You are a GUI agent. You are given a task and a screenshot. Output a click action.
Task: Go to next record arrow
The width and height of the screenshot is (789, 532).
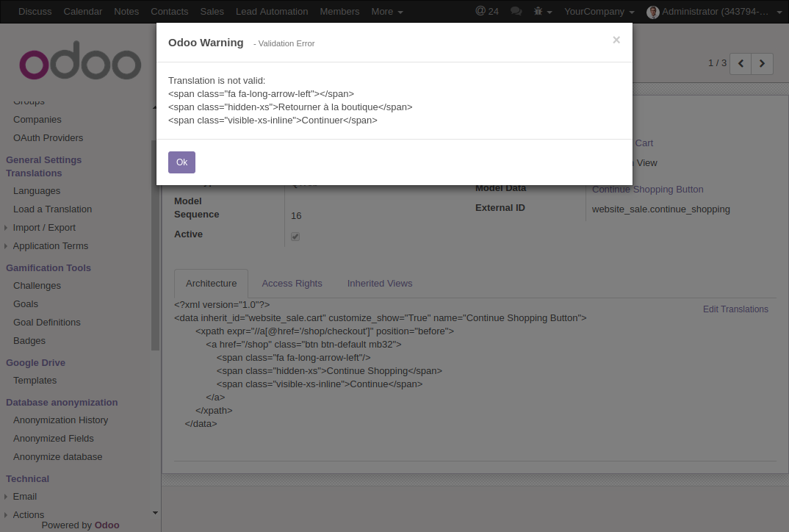tap(762, 63)
